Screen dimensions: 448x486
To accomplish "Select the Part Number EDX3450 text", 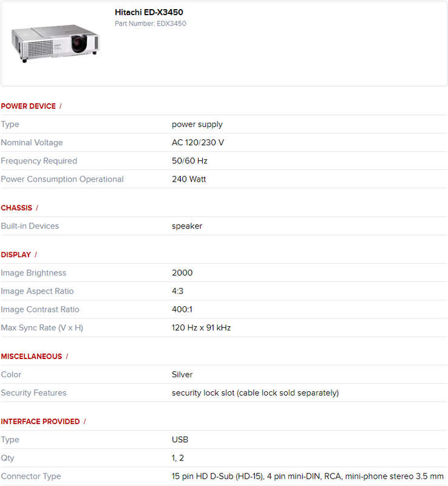I will pos(151,24).
